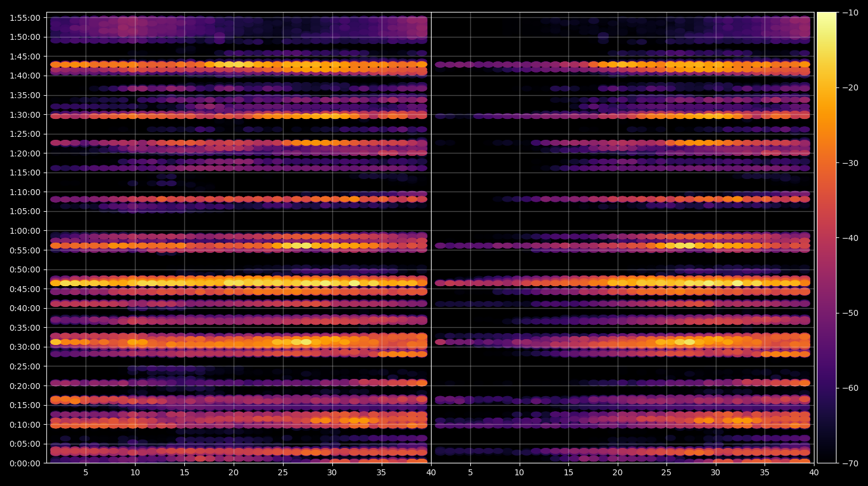
Task: Select the 0:40:00 time tick label
Action: tap(25, 308)
